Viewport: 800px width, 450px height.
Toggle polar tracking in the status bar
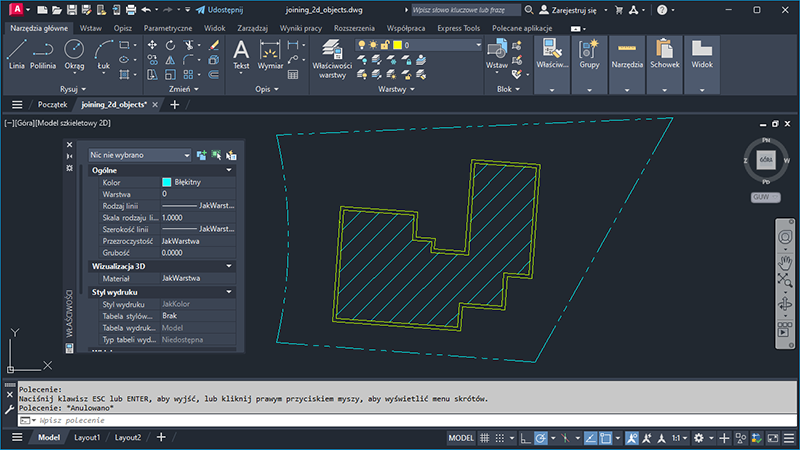pyautogui.click(x=541, y=438)
